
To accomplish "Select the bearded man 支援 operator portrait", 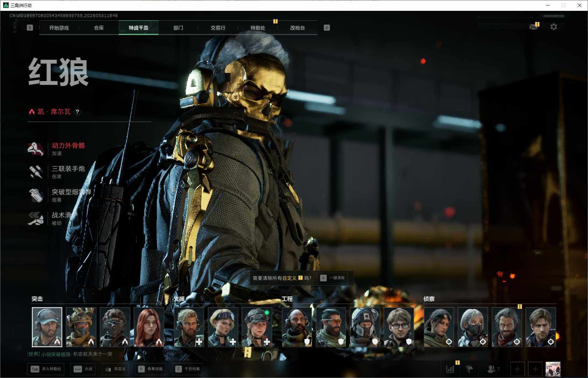I will 189,327.
